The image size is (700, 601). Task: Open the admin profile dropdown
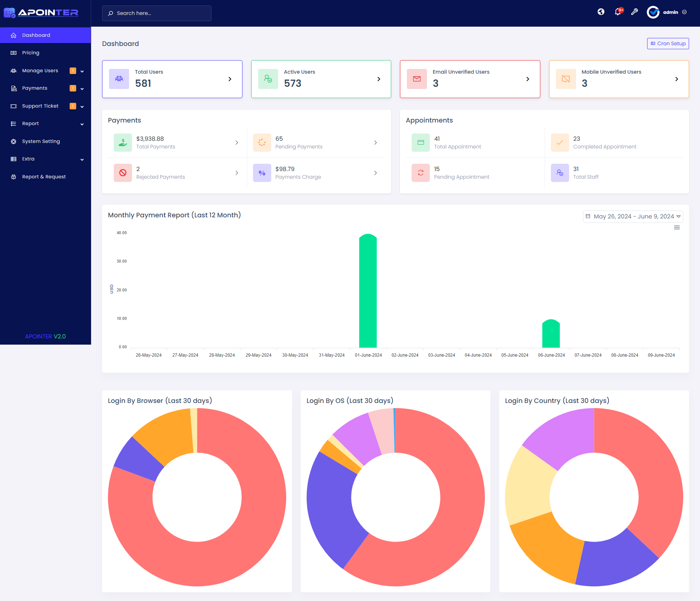click(667, 12)
